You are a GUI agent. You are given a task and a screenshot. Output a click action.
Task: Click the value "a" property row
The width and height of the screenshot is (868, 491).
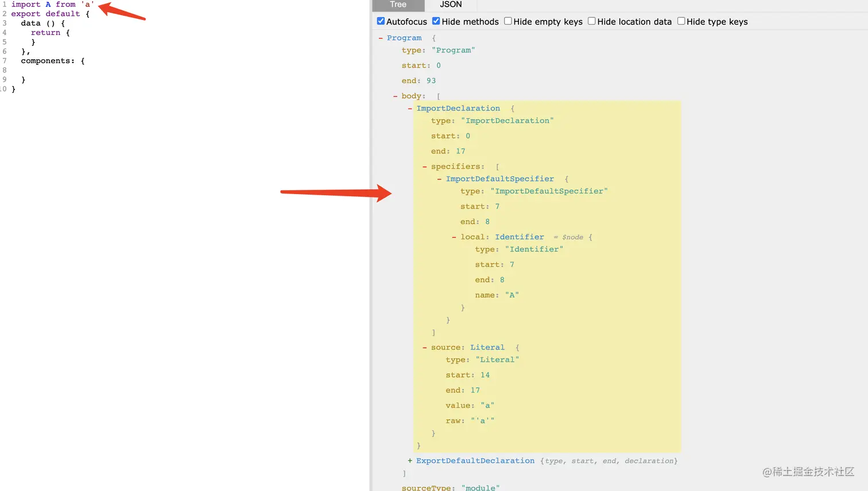470,405
